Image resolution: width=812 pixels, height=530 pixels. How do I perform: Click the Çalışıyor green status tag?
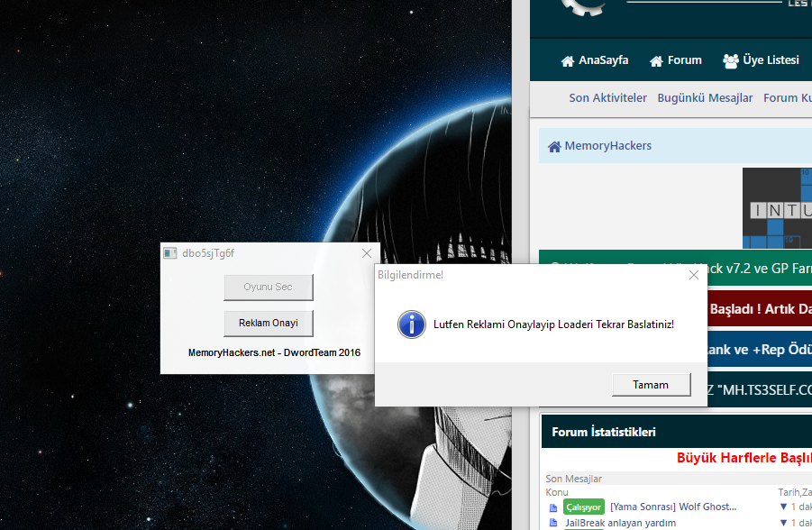click(x=584, y=507)
